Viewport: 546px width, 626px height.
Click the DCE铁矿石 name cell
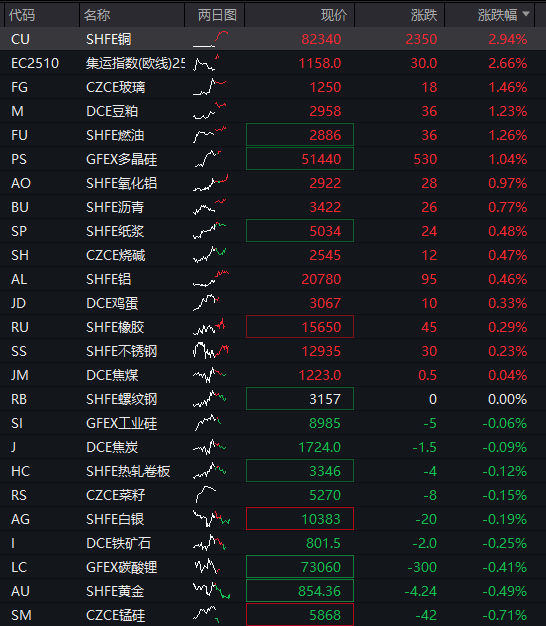[119, 543]
